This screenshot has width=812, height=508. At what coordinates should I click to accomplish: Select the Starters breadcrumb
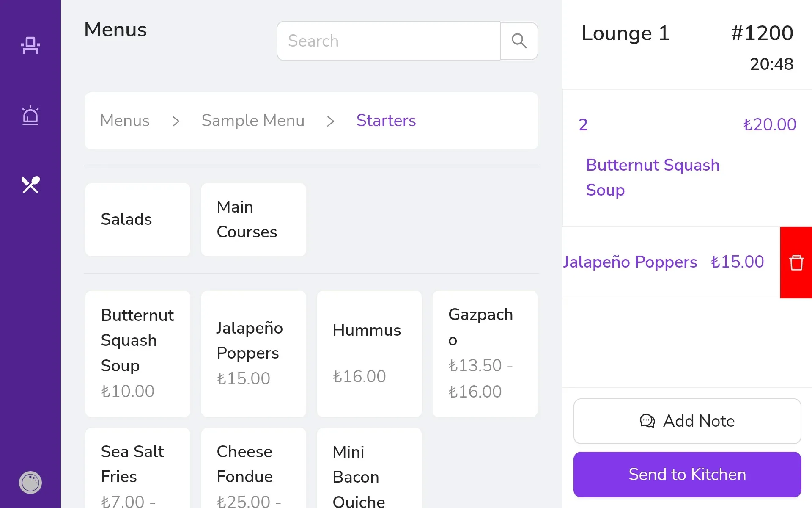click(x=386, y=121)
